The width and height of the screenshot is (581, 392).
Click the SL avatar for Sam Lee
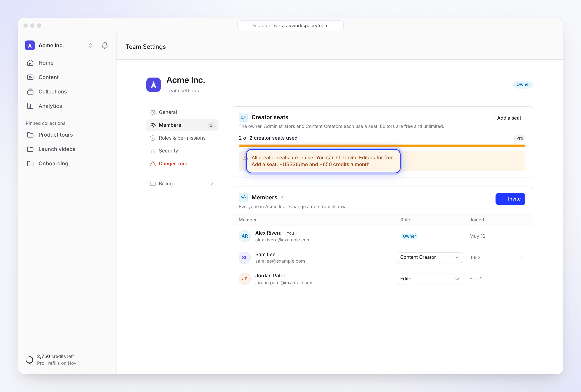pyautogui.click(x=245, y=257)
